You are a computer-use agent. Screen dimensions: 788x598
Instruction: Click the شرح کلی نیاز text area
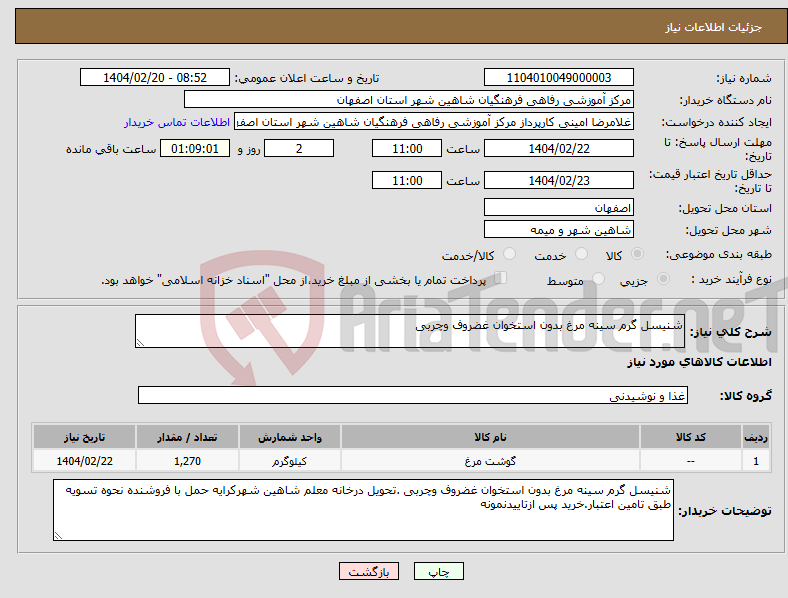point(410,331)
